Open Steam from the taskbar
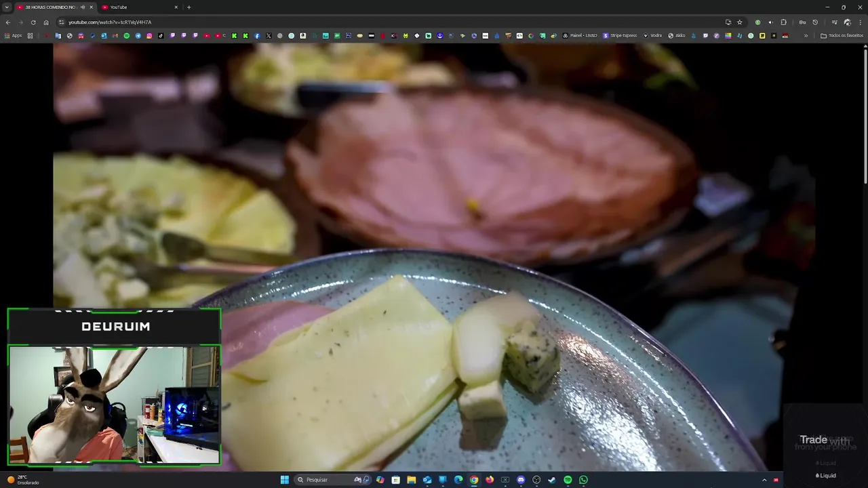This screenshot has height=488, width=868. [552, 480]
